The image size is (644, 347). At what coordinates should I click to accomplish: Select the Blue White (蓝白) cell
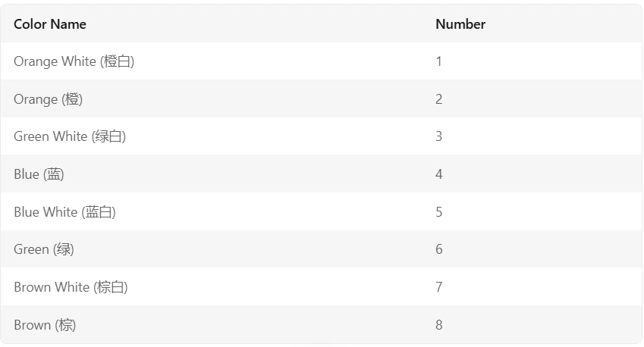coord(64,212)
